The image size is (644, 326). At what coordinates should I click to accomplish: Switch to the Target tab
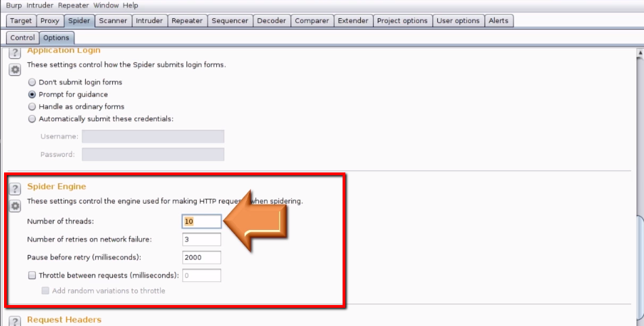(x=21, y=20)
